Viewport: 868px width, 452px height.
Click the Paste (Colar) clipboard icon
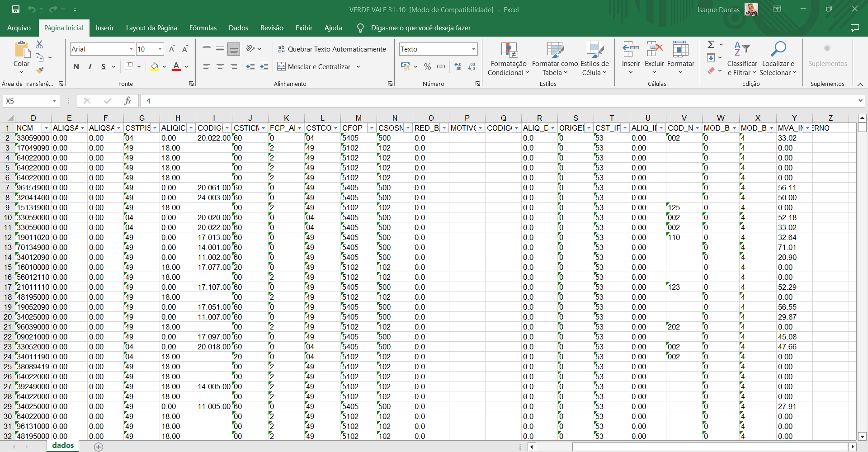click(21, 49)
